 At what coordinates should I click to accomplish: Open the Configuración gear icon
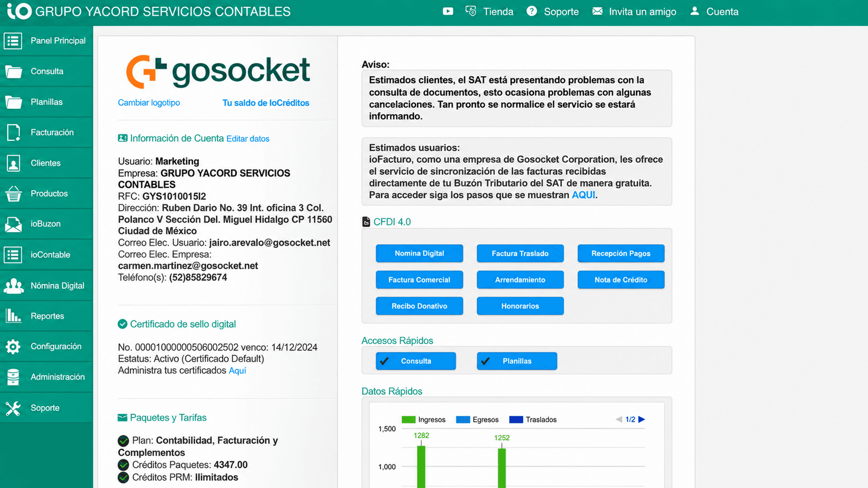pos(13,347)
